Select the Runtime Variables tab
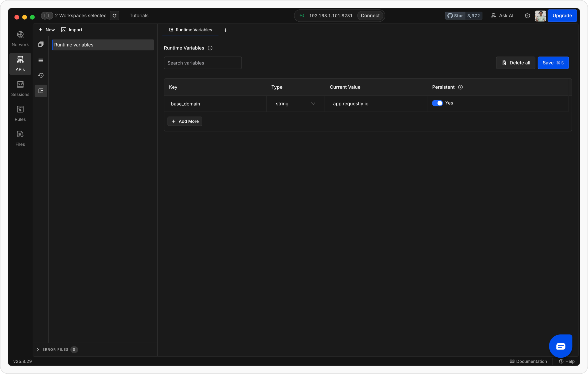This screenshot has width=588, height=374. coord(190,30)
